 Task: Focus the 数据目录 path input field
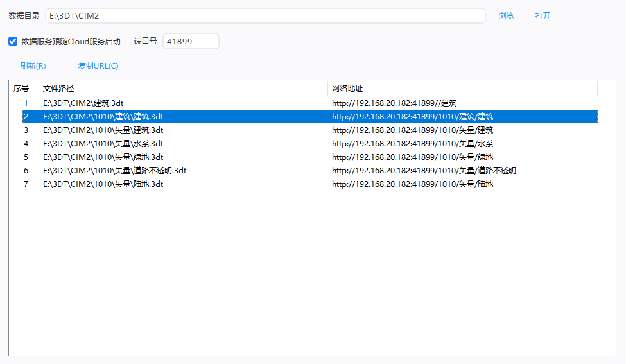(x=265, y=16)
